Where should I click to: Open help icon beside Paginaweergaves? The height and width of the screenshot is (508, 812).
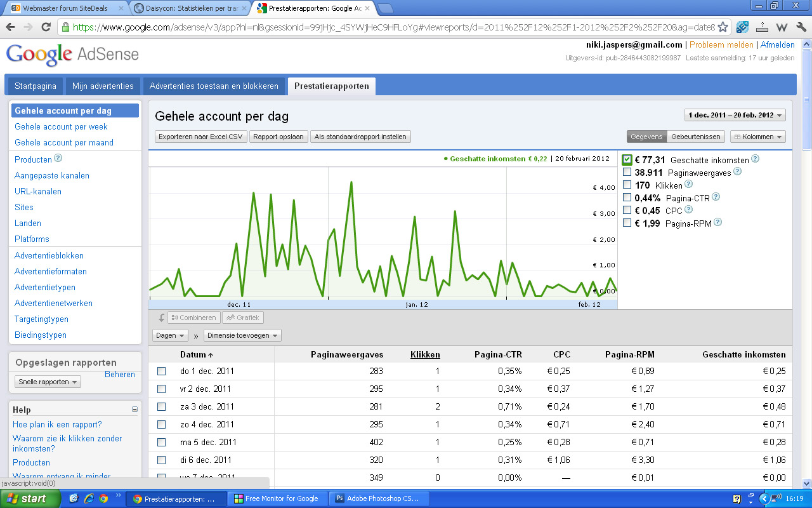[738, 172]
